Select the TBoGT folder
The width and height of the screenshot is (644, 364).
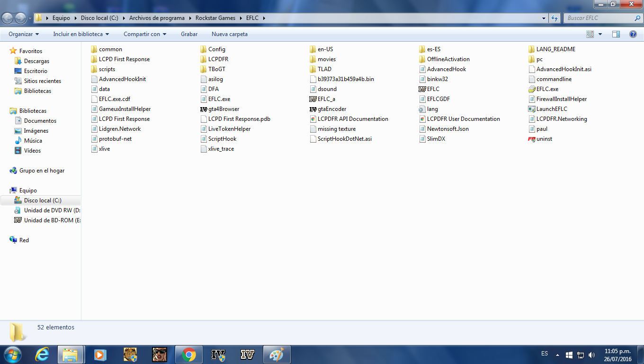(213, 69)
